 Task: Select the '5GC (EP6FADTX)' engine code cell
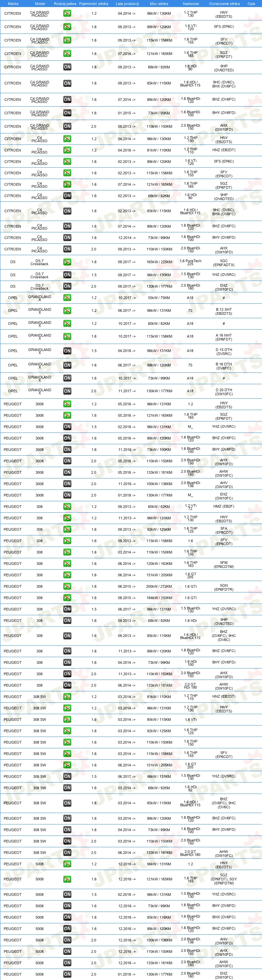point(224,263)
